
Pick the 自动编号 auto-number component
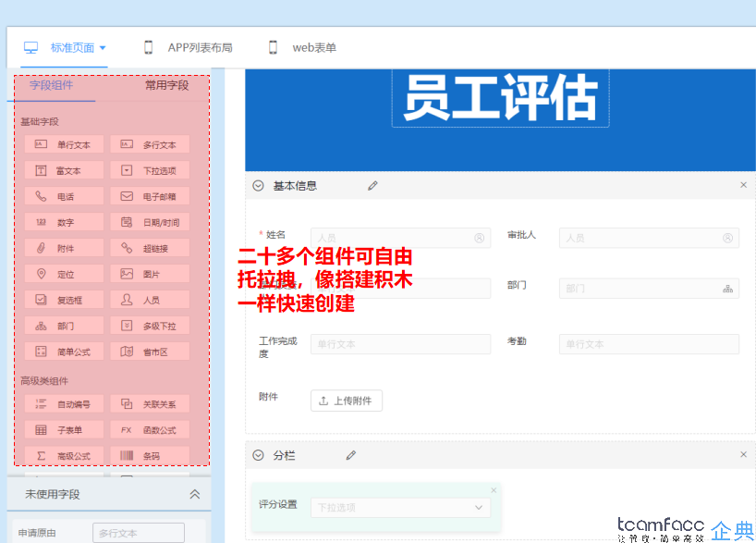64,404
